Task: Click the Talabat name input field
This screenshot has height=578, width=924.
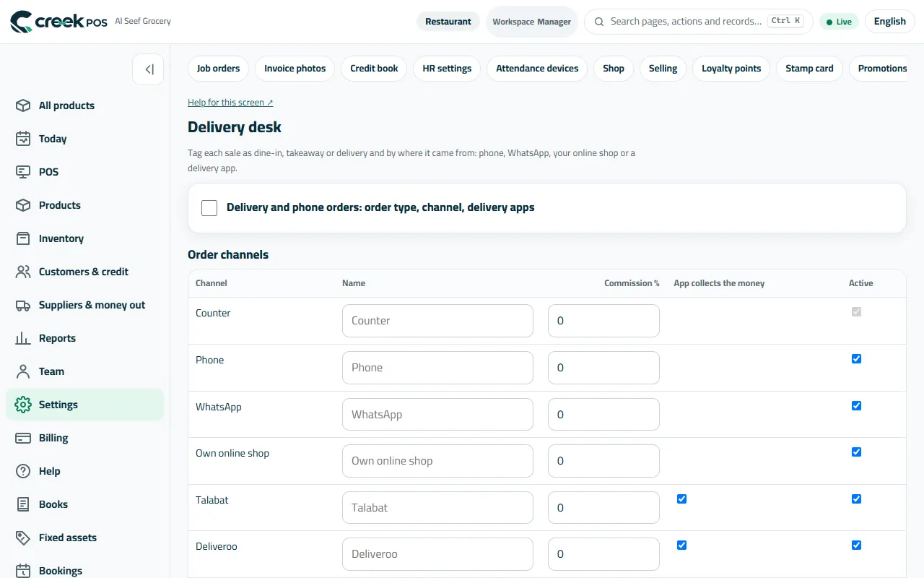Action: 437,508
